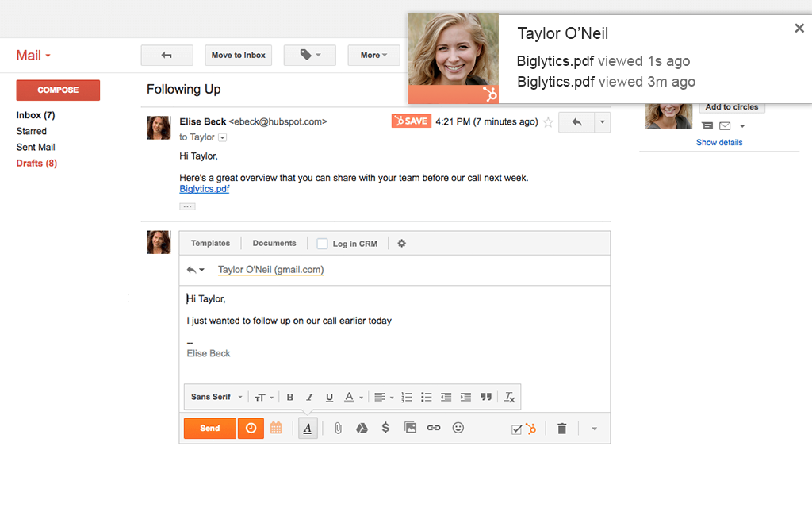
Task: Open the Mail dropdown menu
Action: tap(33, 56)
